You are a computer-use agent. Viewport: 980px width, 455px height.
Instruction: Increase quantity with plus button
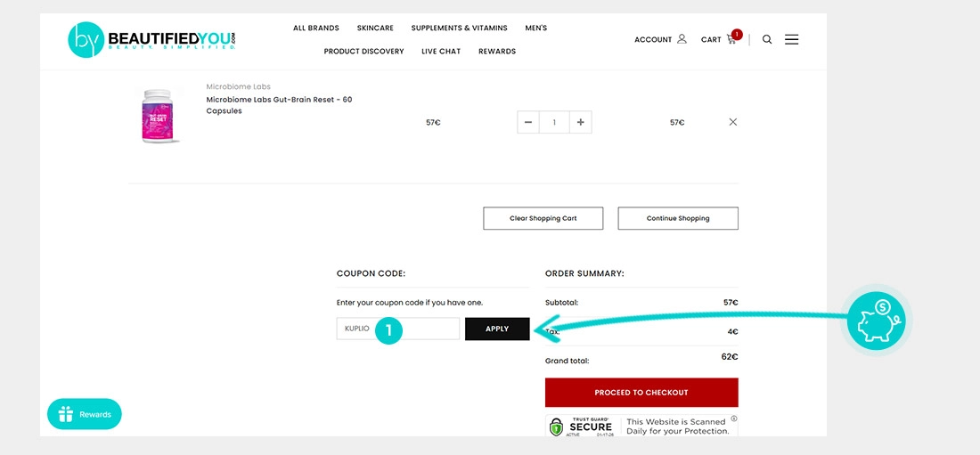(581, 122)
